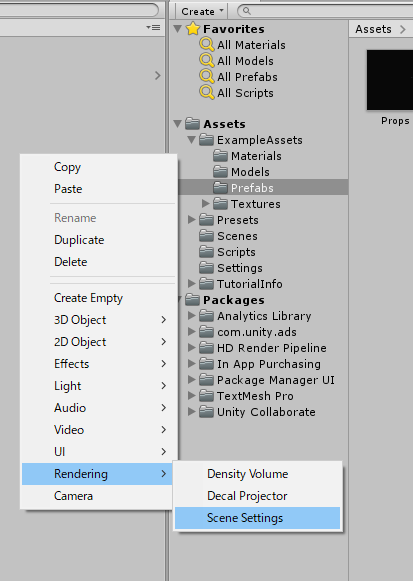Click the Favorites star icon
Screen dimensions: 413x581
(x=193, y=29)
